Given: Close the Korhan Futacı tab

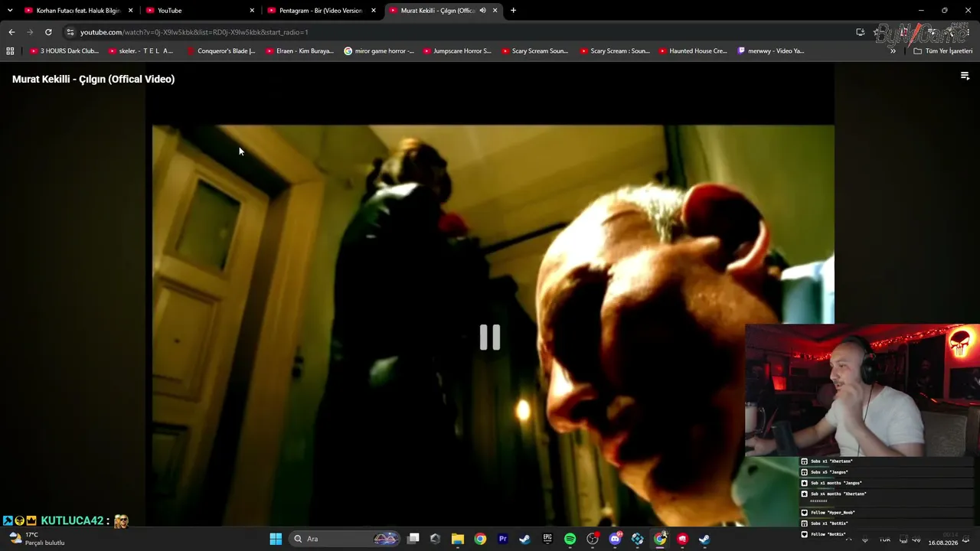Looking at the screenshot, I should tap(131, 11).
